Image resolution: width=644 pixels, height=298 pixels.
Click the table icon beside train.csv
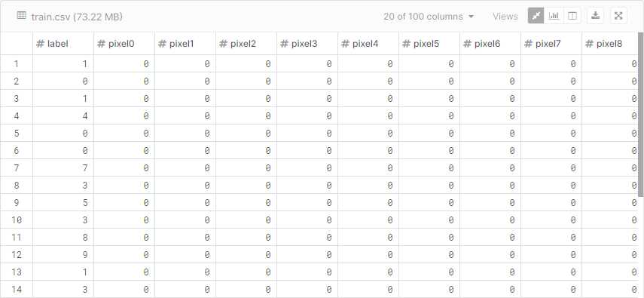(21, 16)
